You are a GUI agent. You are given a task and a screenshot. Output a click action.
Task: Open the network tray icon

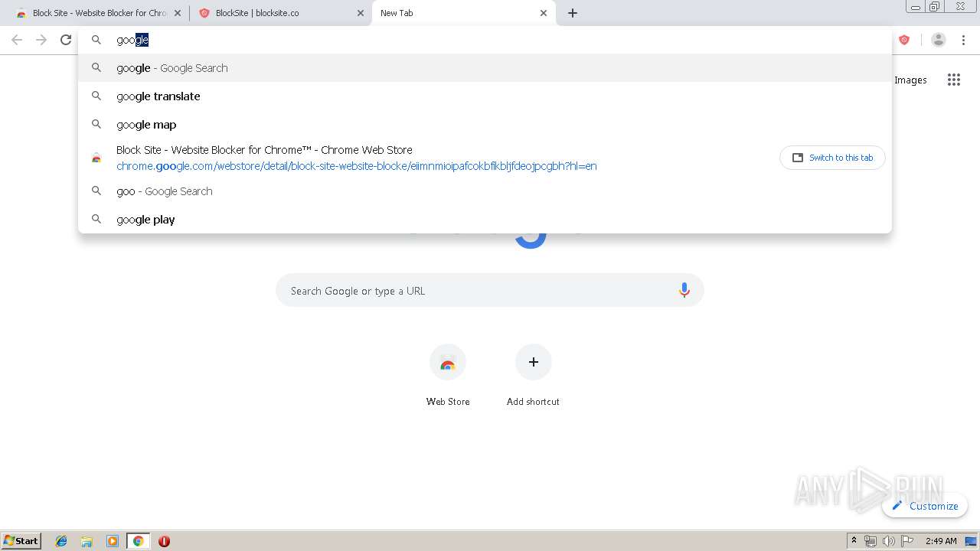[871, 541]
